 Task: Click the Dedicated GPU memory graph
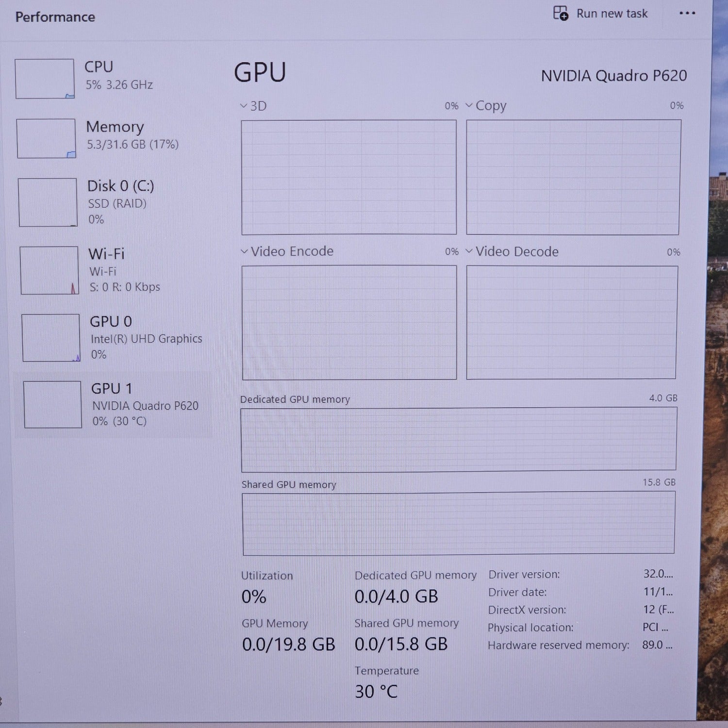click(459, 439)
